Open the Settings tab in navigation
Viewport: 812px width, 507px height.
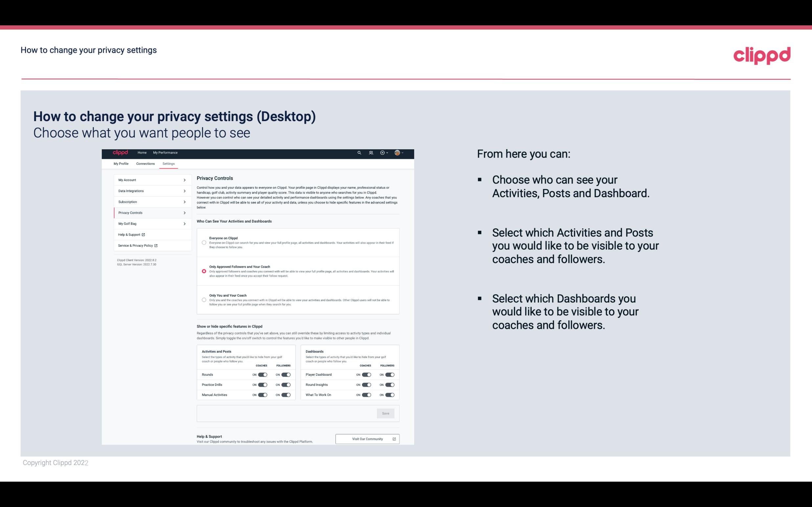click(169, 163)
